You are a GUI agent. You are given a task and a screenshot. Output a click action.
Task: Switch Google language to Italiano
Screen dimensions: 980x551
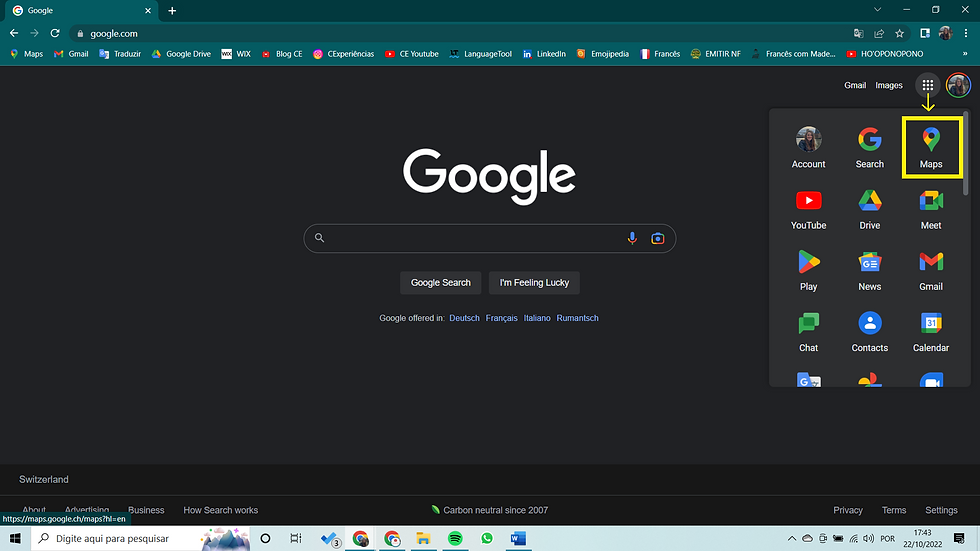[537, 318]
